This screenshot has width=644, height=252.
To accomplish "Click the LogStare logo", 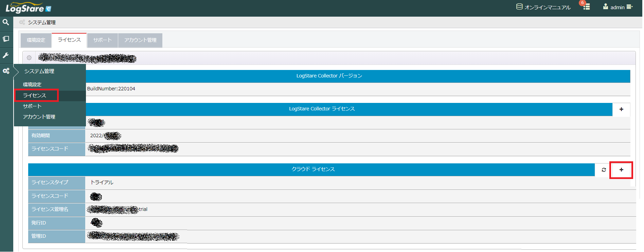I will tap(28, 8).
